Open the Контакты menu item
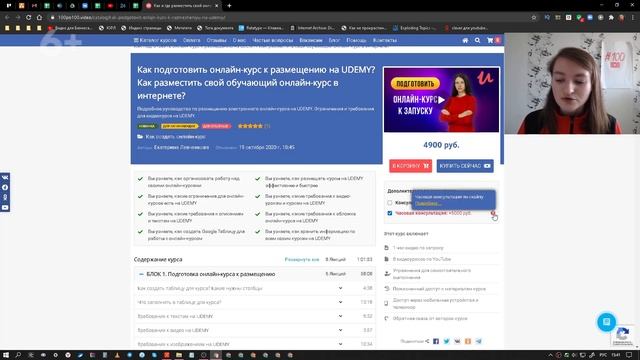640x360 pixels. click(x=384, y=40)
